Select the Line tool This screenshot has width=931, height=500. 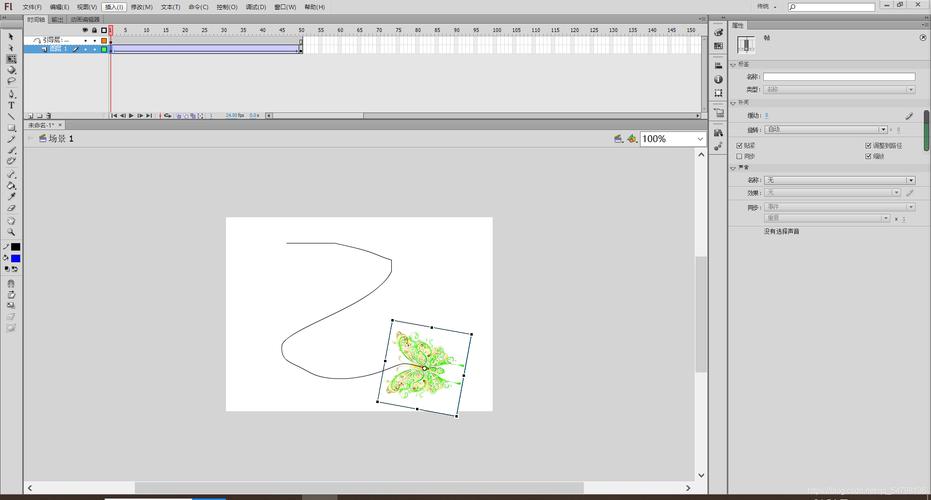[x=11, y=116]
